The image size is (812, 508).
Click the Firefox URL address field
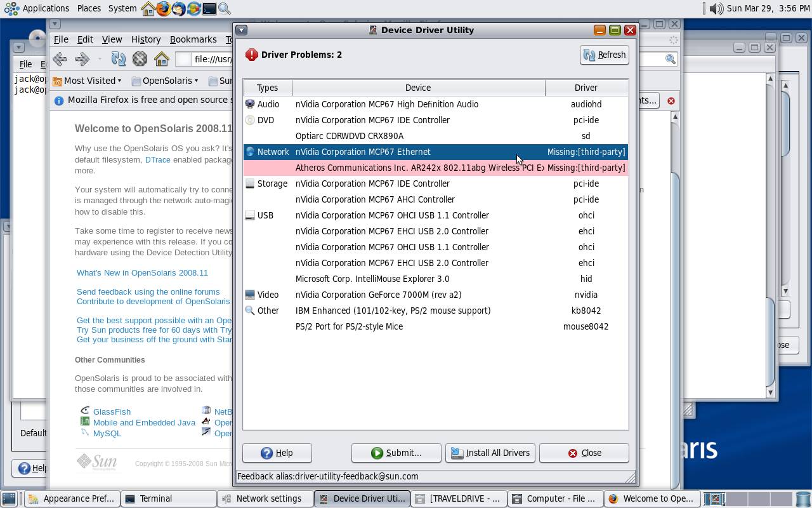(213, 59)
